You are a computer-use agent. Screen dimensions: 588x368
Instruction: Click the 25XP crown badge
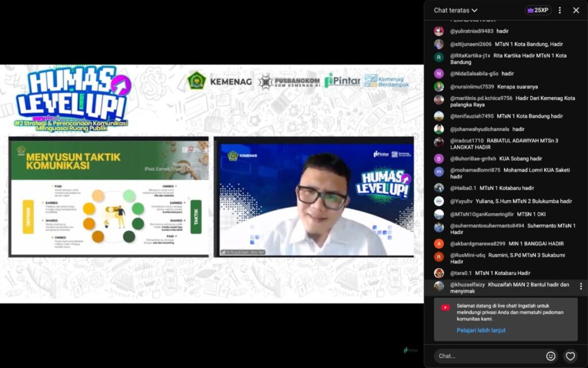coord(538,10)
